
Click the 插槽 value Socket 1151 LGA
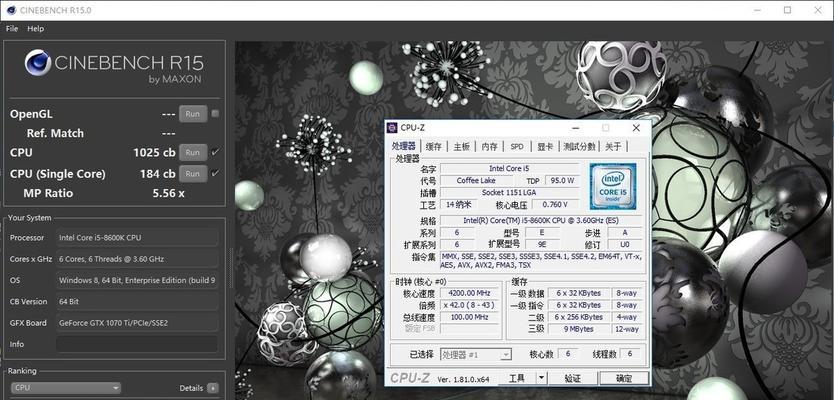pyautogui.click(x=509, y=193)
